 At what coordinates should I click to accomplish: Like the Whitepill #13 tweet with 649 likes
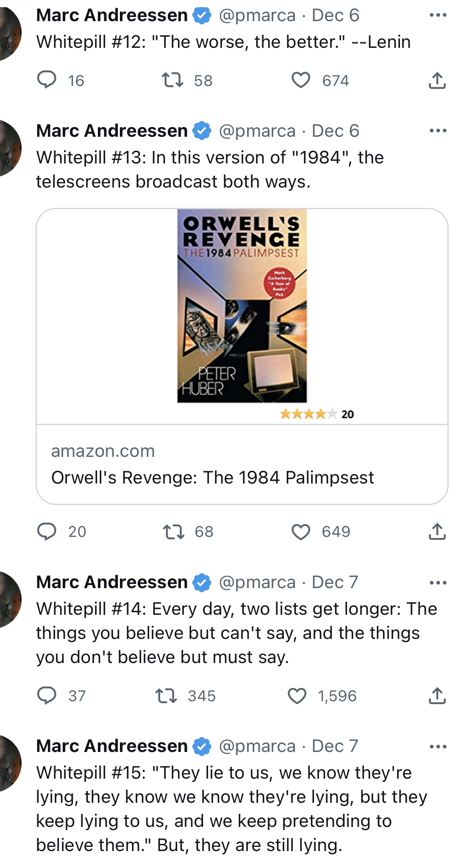coord(301,531)
